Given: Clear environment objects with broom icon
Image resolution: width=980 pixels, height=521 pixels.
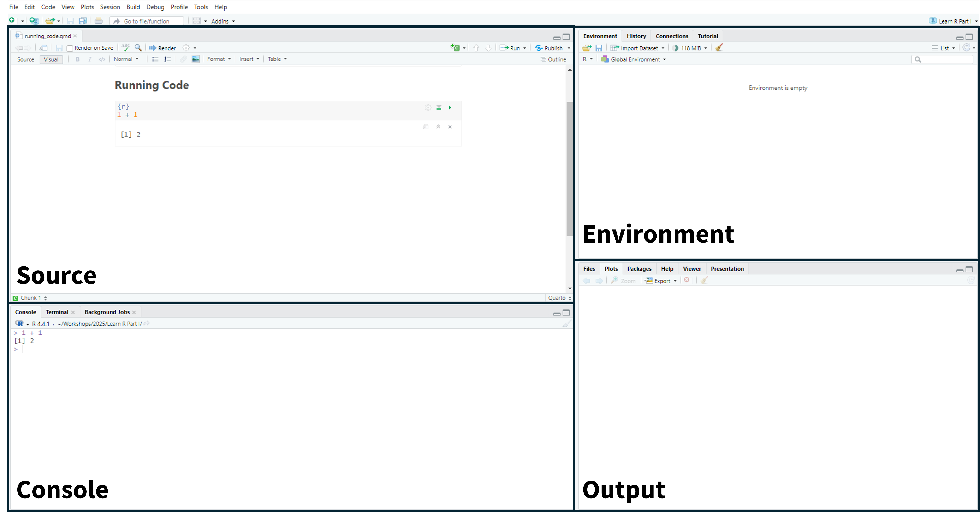Looking at the screenshot, I should click(719, 47).
